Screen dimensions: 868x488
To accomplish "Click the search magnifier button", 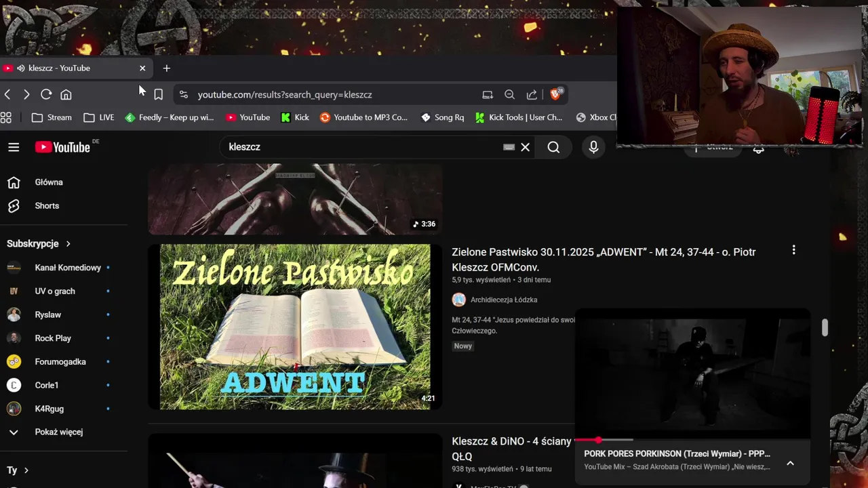I will 553,147.
